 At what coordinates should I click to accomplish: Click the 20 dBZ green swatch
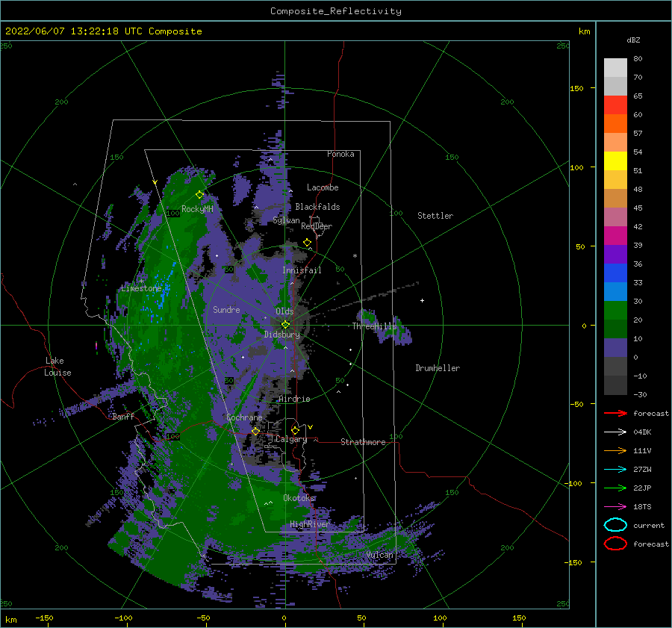[x=615, y=329]
